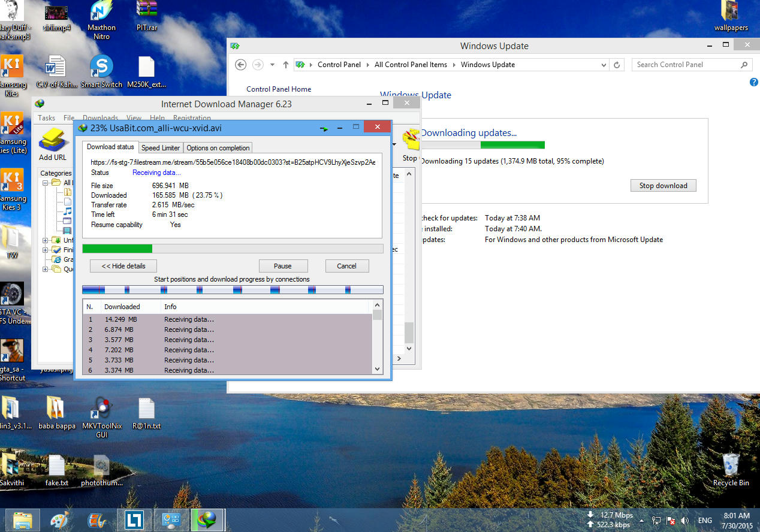Screen dimensions: 760x532
Task: Switch to the Download status tab
Action: click(x=110, y=147)
